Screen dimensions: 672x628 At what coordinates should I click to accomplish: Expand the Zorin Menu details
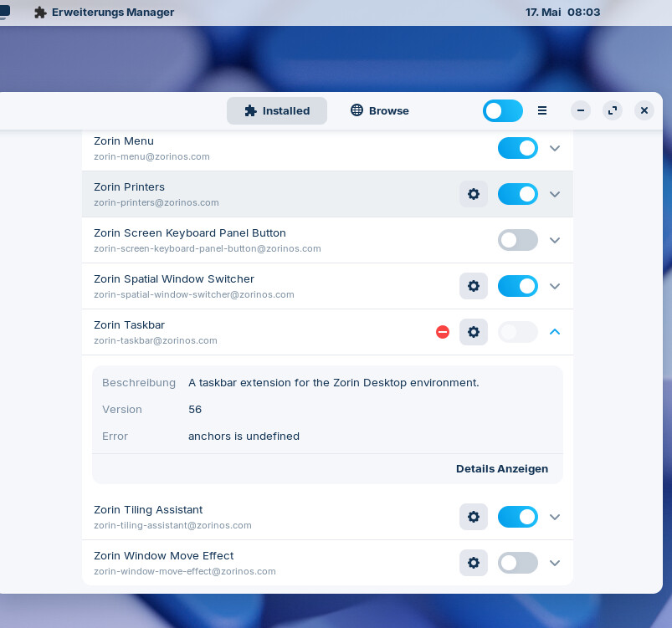pyautogui.click(x=555, y=148)
